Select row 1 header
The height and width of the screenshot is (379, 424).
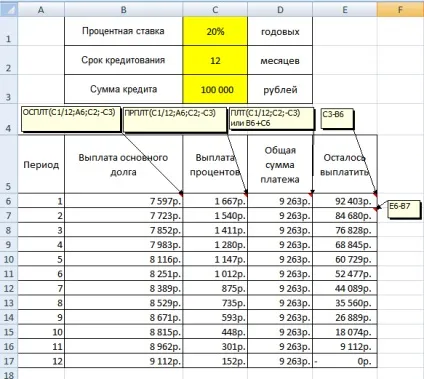pos(9,31)
